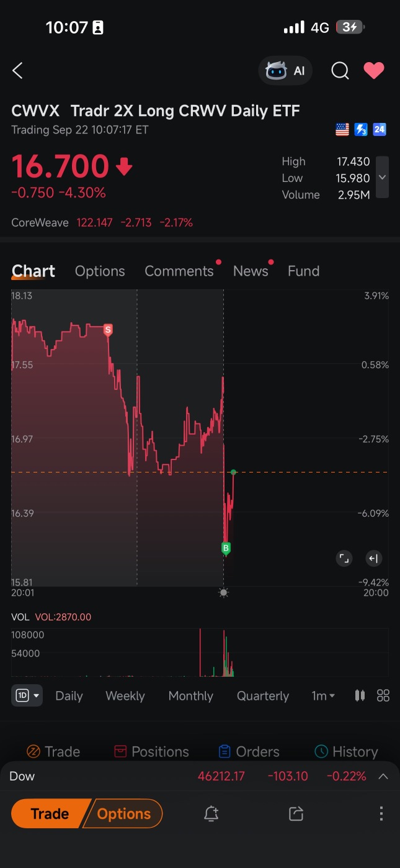Image resolution: width=400 pixels, height=868 pixels.
Task: Set a price alert bell
Action: [211, 813]
